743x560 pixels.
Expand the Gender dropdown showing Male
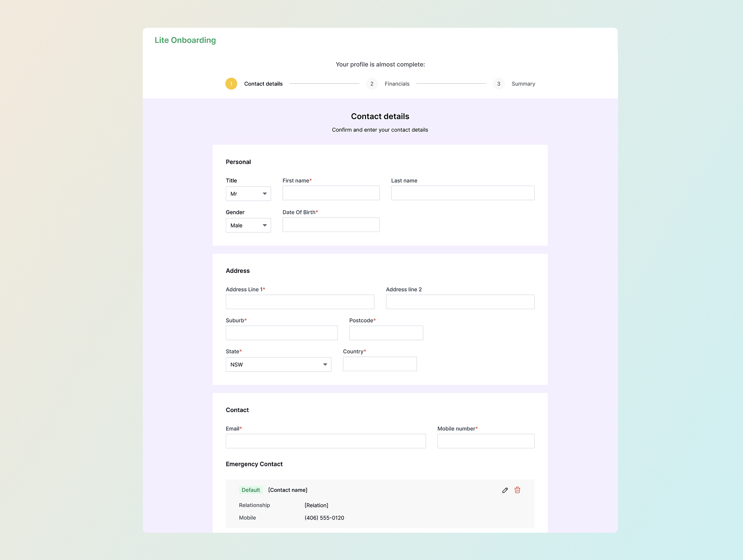(x=248, y=226)
